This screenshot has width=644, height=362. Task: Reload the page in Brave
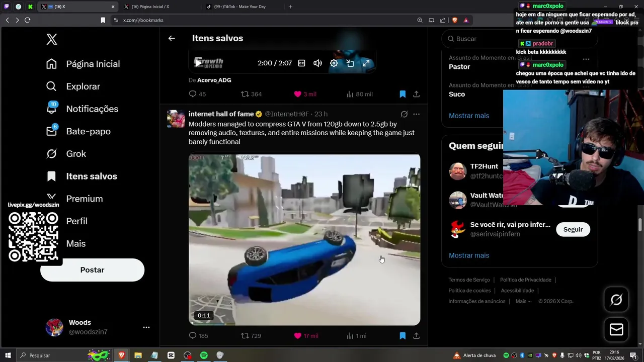click(x=27, y=20)
